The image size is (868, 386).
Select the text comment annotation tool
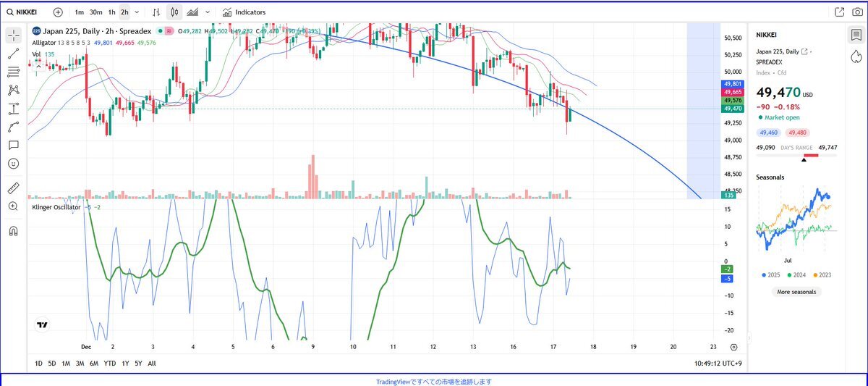(13, 145)
